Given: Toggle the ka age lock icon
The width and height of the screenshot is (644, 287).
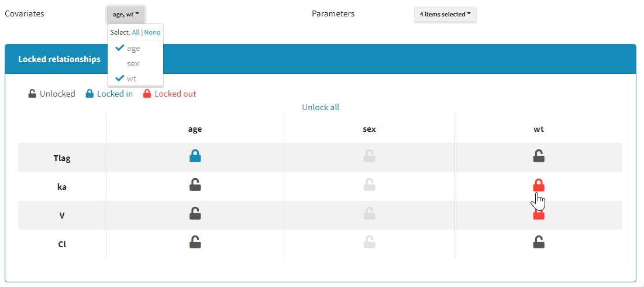Looking at the screenshot, I should [x=195, y=185].
